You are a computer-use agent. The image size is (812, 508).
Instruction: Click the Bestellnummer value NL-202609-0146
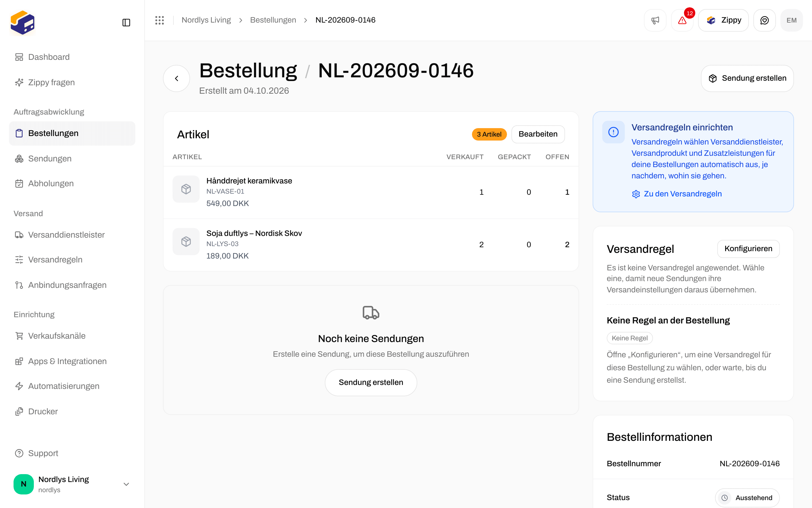(750, 464)
